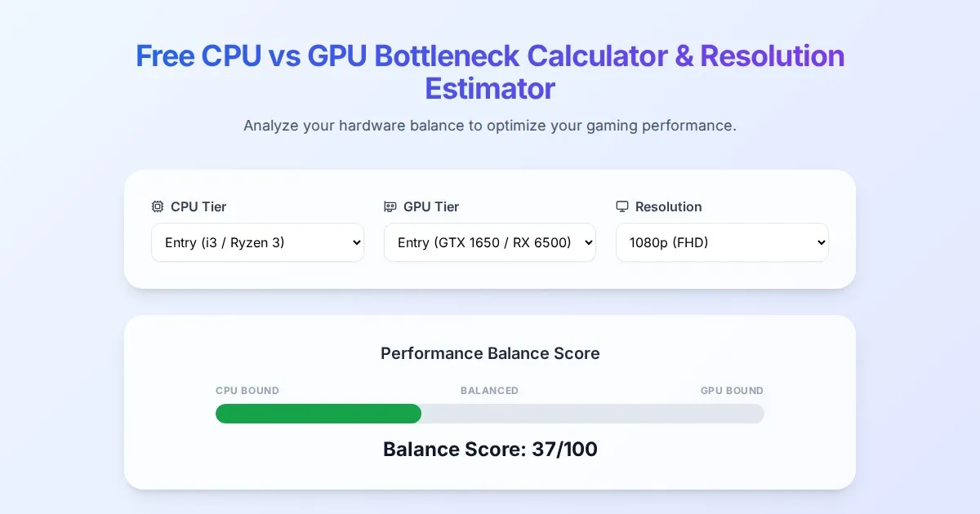
Task: Click the GPU Tier label text
Action: pos(431,206)
